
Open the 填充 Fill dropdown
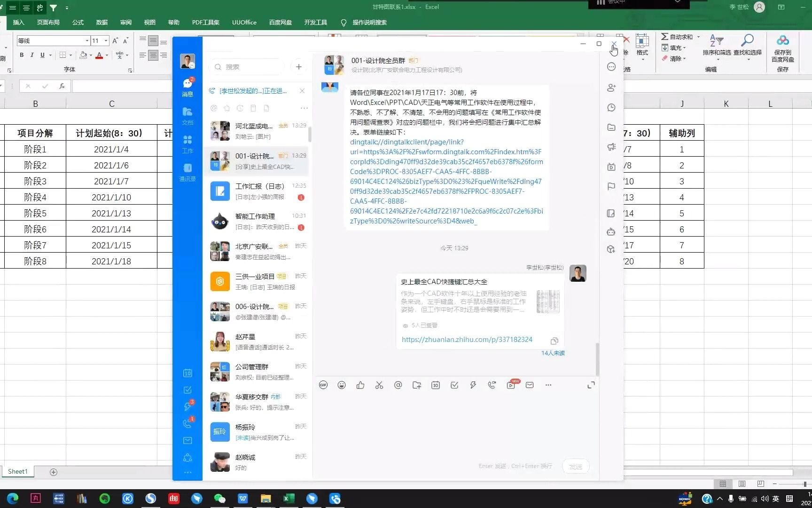coord(674,48)
